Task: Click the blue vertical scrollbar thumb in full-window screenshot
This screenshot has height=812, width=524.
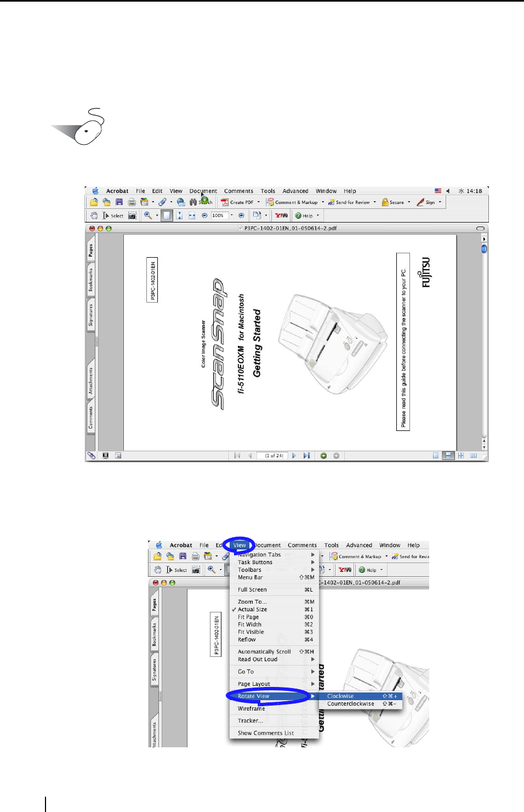Action: (x=484, y=249)
